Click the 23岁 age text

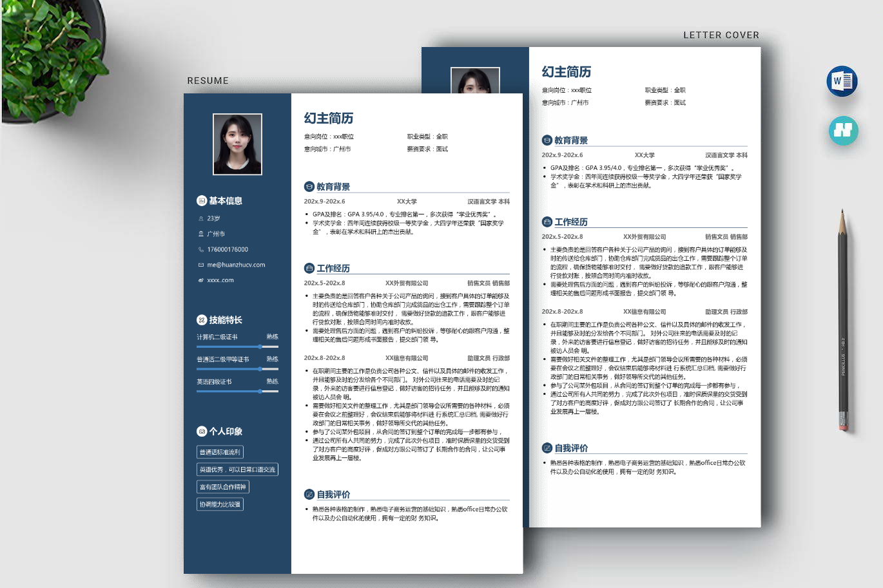click(213, 219)
